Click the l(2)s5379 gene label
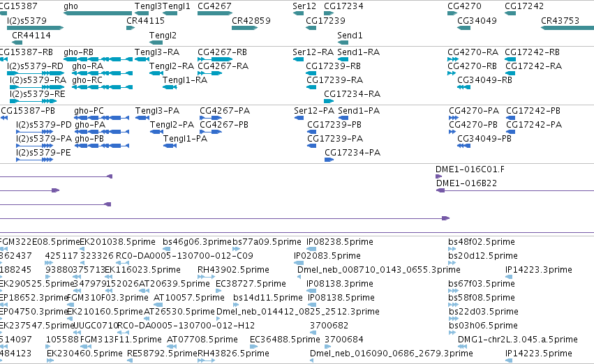The height and width of the screenshot is (364, 594). (27, 20)
